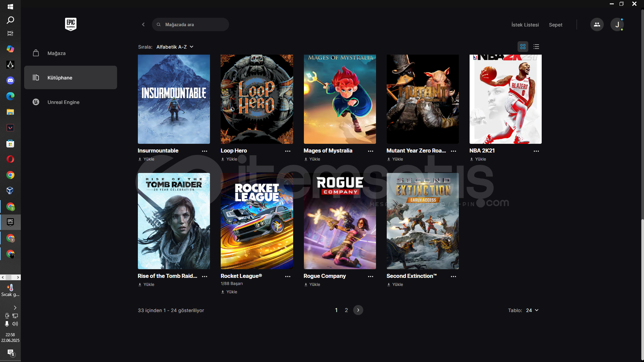Open İstek Listesi wishlist
The width and height of the screenshot is (644, 362).
coord(525,25)
